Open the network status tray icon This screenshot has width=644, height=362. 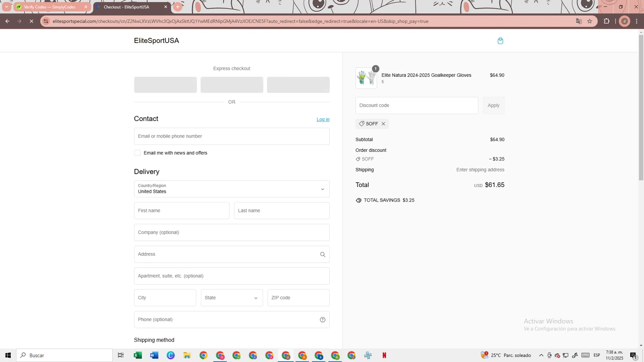(566, 355)
